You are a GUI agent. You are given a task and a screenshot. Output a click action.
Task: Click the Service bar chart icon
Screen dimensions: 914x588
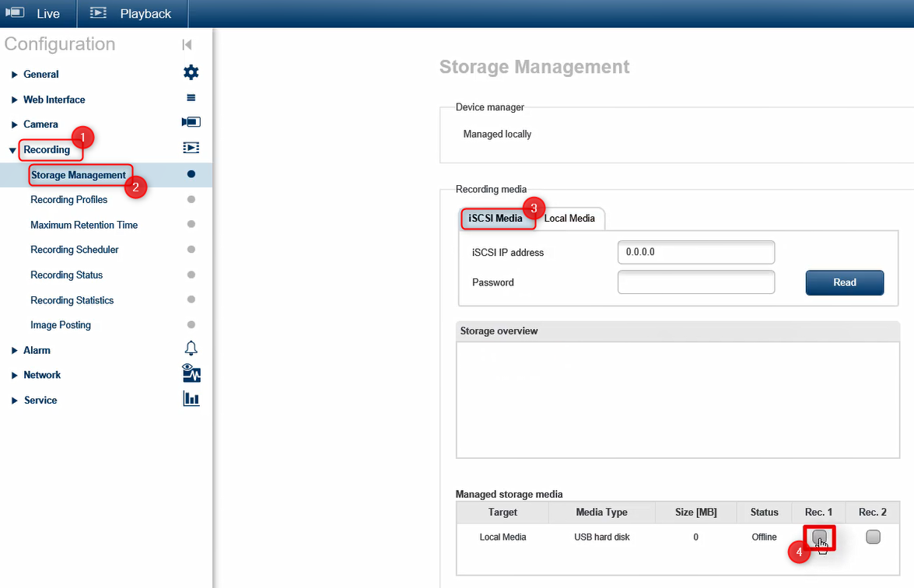pyautogui.click(x=191, y=399)
